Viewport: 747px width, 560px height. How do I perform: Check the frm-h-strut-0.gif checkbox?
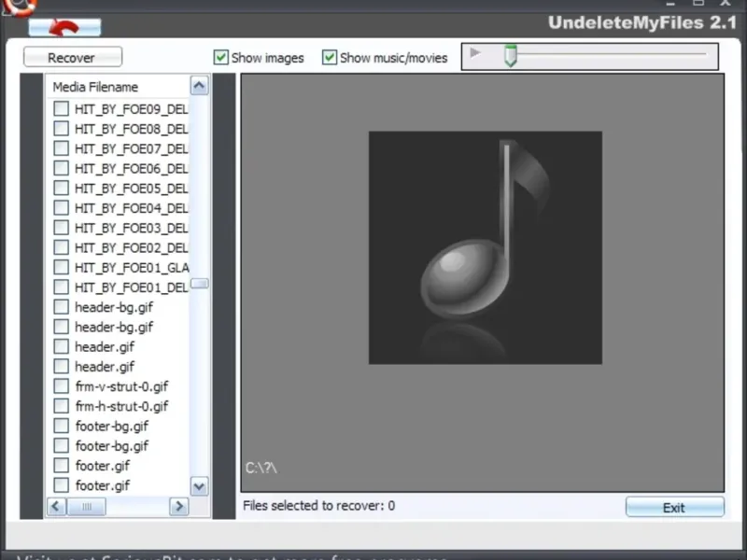(61, 406)
